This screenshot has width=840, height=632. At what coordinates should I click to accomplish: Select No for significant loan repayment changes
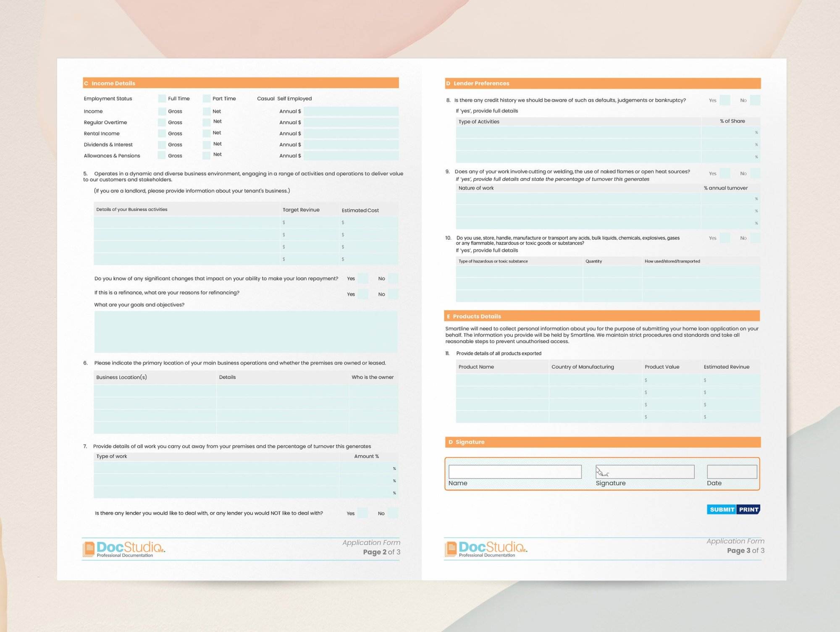pos(393,278)
